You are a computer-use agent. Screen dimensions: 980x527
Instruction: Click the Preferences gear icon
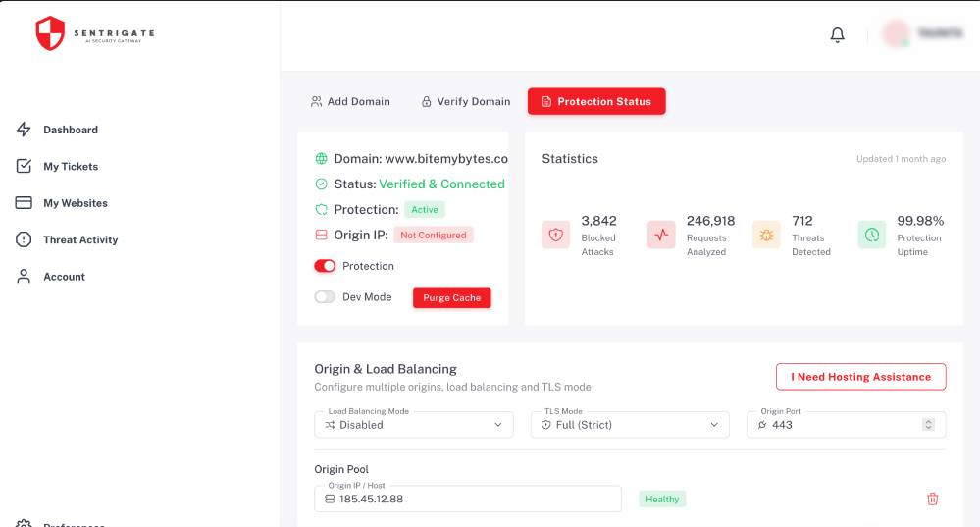(24, 524)
